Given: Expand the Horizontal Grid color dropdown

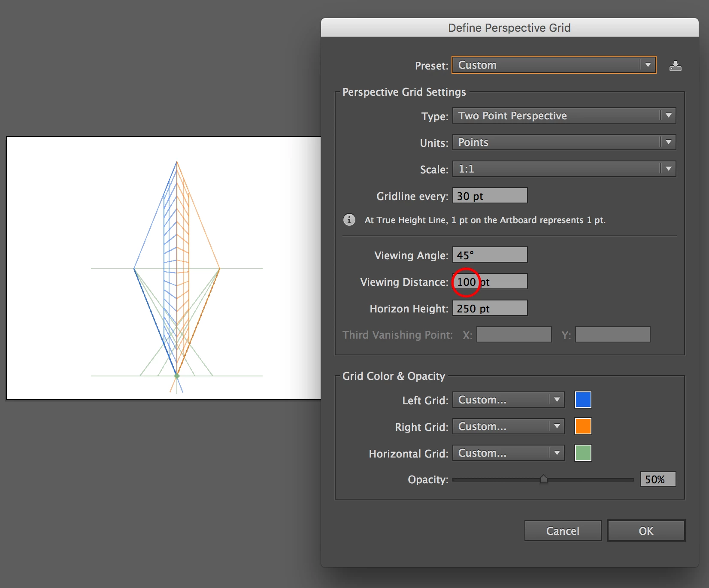Looking at the screenshot, I should (x=509, y=453).
